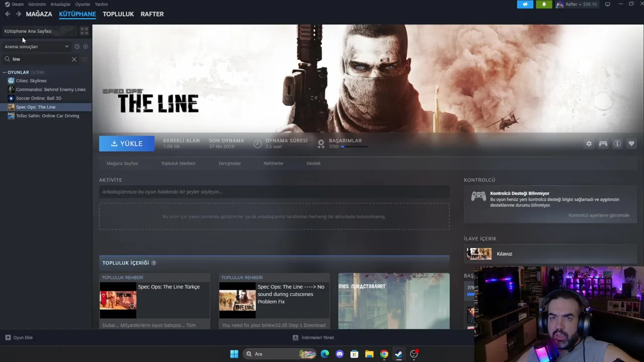Open the Yardım menu
The height and width of the screenshot is (362, 644).
[101, 4]
